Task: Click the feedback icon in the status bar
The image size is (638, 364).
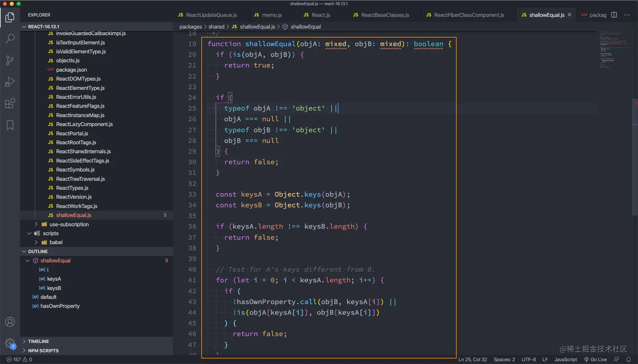Action: coord(616,360)
